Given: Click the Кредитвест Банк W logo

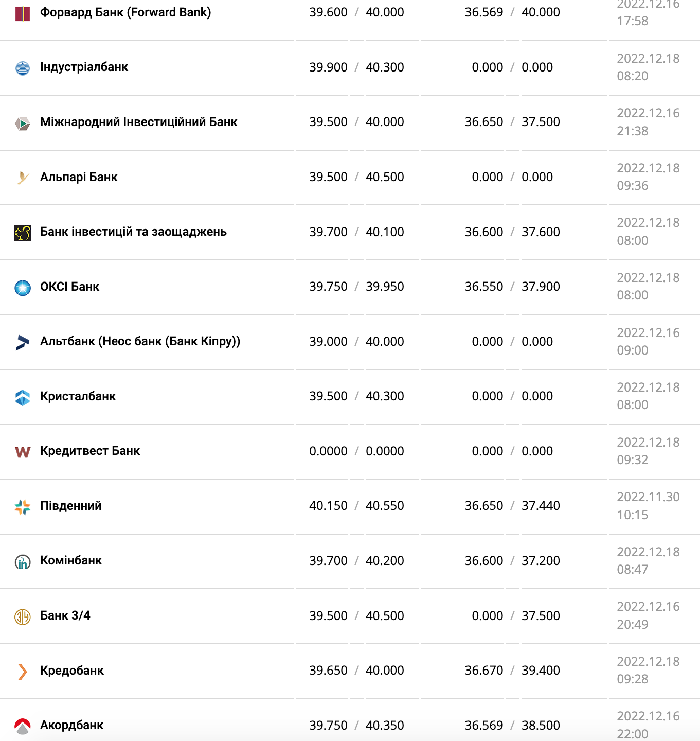Looking at the screenshot, I should pyautogui.click(x=23, y=452).
